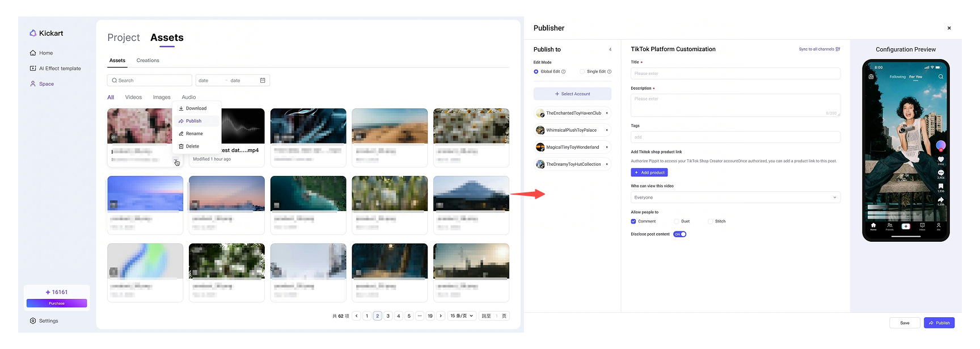
Task: Choose Download from the context menu
Action: 196,108
